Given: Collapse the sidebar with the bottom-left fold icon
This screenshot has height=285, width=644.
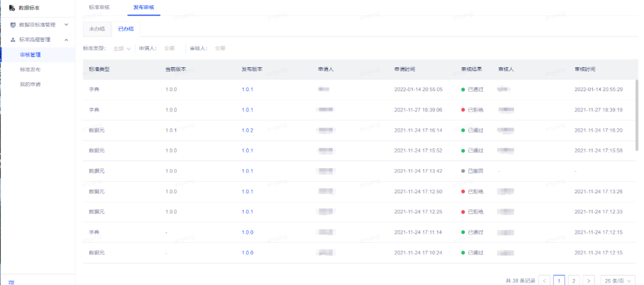Looking at the screenshot, I should (x=11, y=282).
